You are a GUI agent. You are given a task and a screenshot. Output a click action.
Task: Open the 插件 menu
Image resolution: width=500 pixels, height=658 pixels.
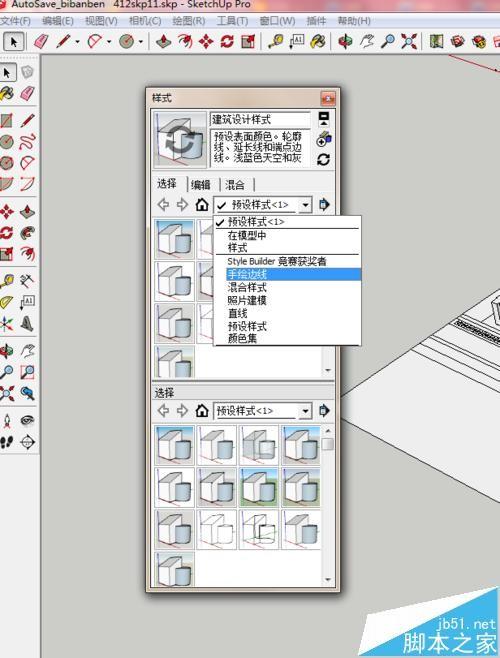(x=317, y=21)
